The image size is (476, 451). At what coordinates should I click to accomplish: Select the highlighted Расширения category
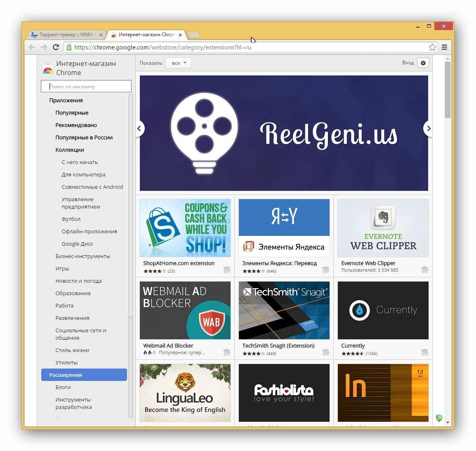coord(84,375)
